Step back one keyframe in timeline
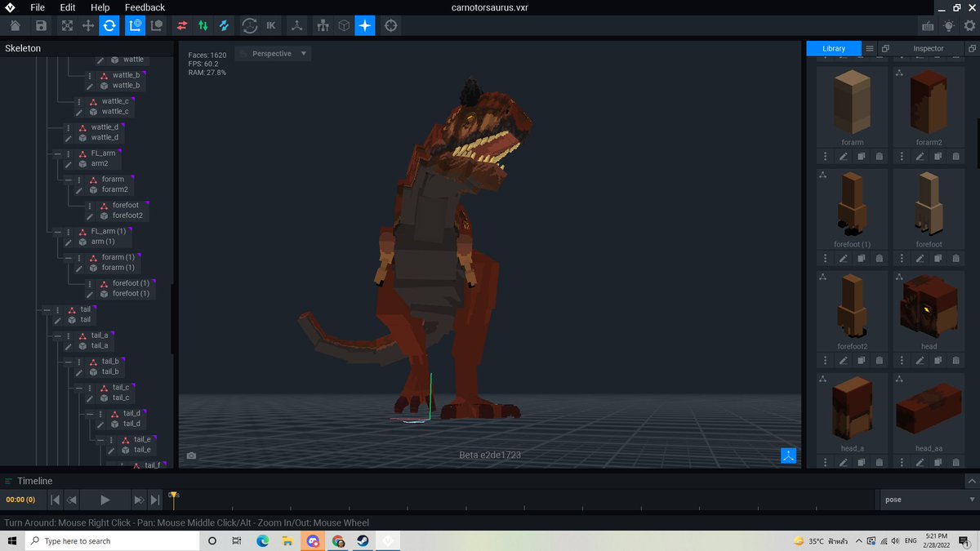 72,500
